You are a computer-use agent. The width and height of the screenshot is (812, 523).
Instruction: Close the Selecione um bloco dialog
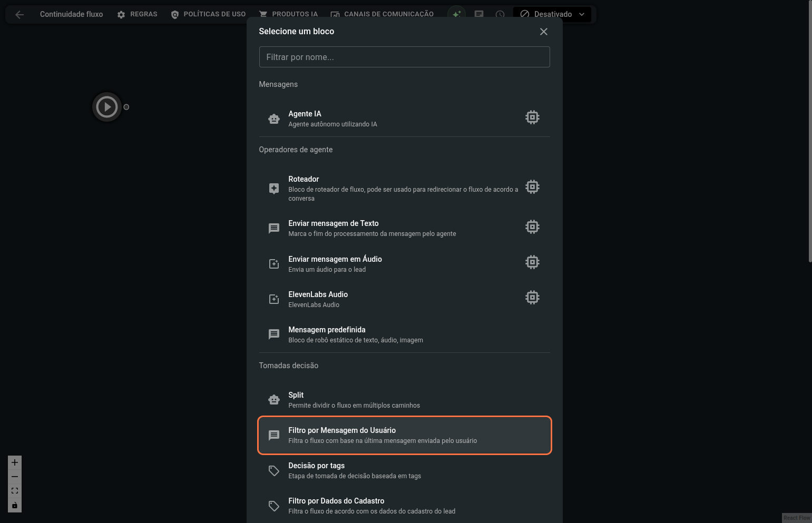point(544,32)
